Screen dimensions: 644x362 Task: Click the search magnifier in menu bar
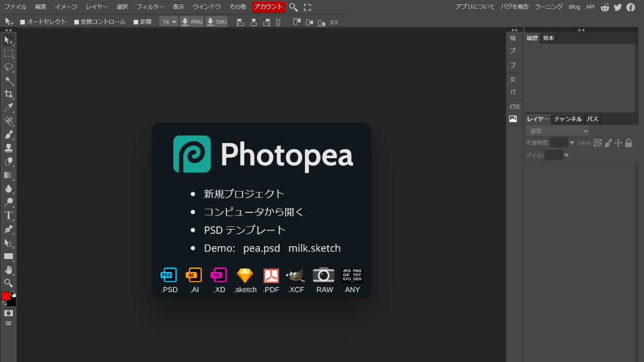pyautogui.click(x=294, y=7)
